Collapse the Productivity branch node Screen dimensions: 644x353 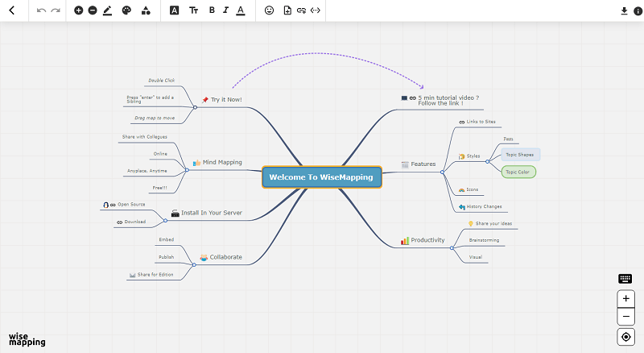click(x=452, y=247)
